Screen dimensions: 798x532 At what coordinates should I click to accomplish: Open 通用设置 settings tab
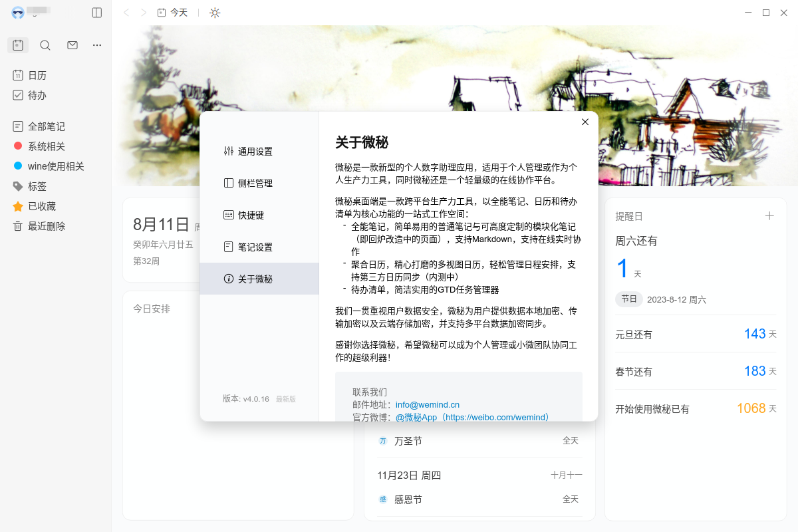tap(255, 152)
